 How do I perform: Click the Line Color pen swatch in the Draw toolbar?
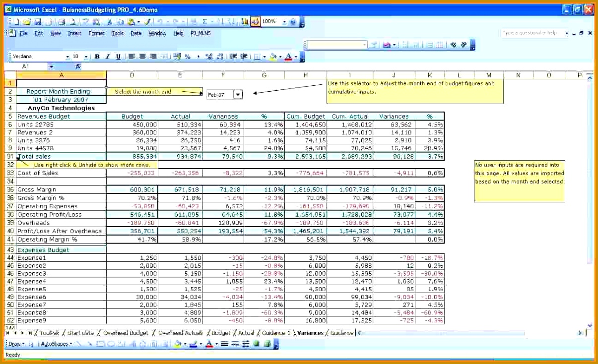coord(193,344)
